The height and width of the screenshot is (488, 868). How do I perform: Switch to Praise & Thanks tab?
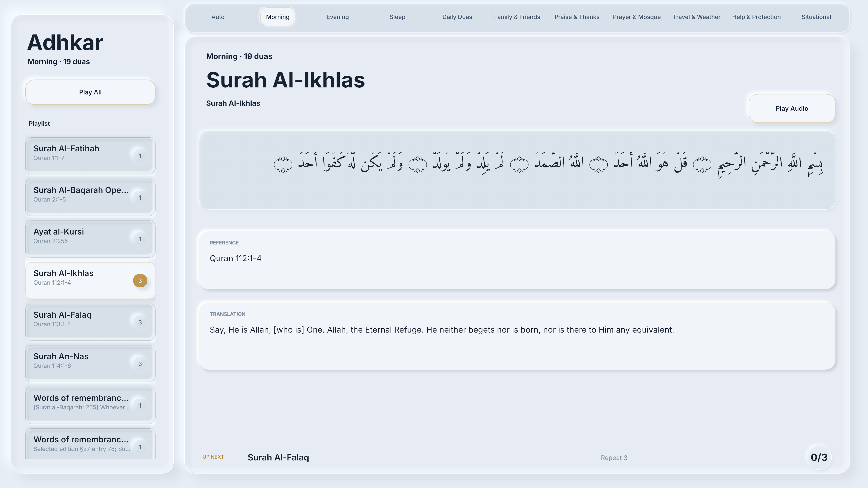(x=577, y=17)
